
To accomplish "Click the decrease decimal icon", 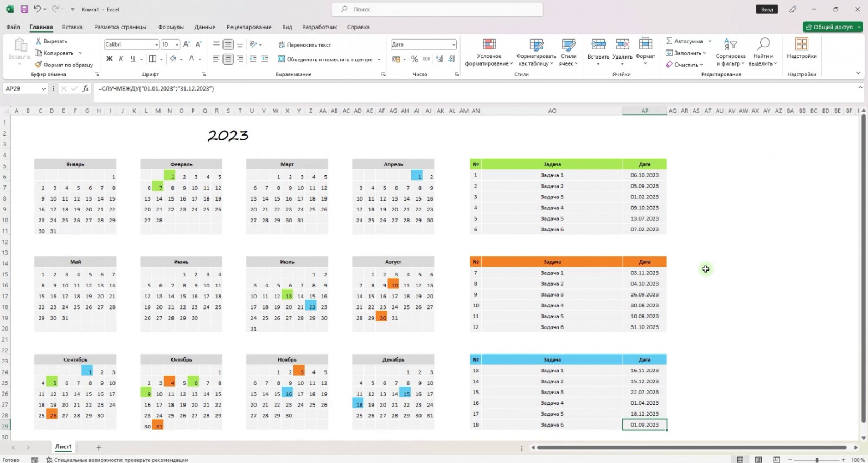I will pos(451,59).
